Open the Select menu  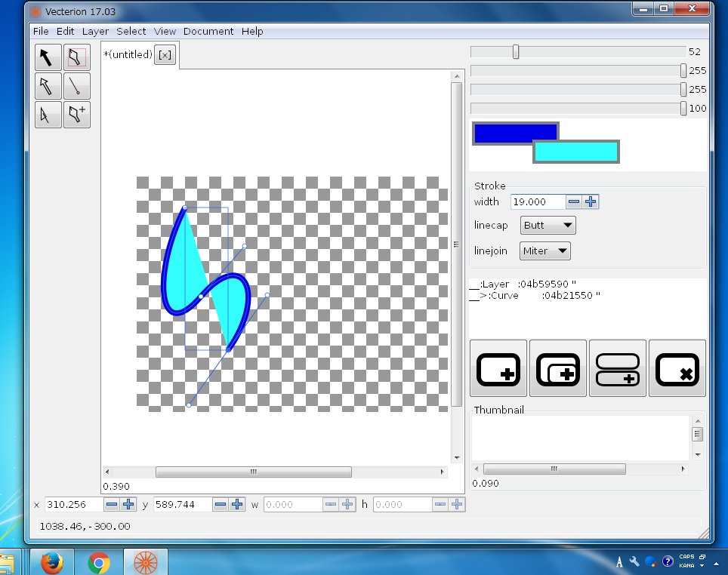(131, 31)
